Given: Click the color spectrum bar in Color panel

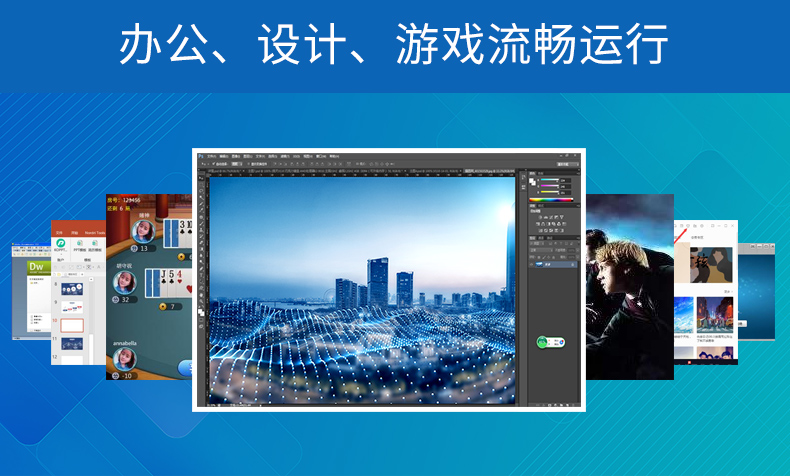Looking at the screenshot, I should (551, 201).
